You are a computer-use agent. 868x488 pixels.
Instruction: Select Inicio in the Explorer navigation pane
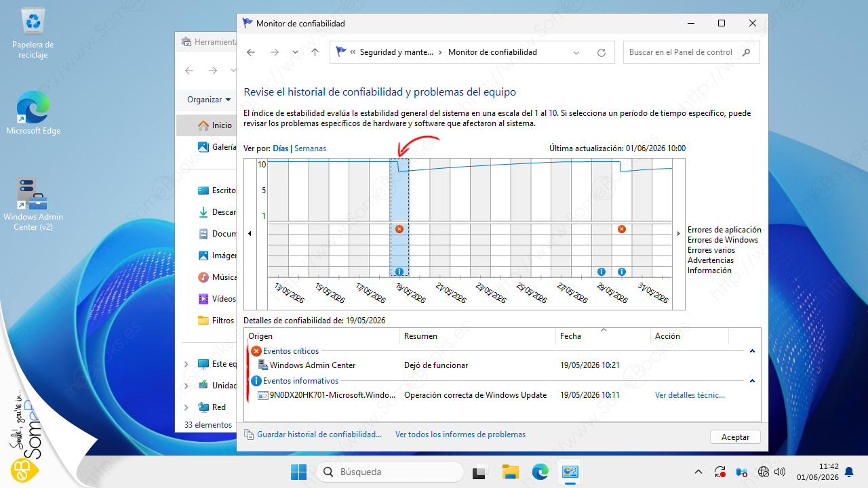pos(206,125)
